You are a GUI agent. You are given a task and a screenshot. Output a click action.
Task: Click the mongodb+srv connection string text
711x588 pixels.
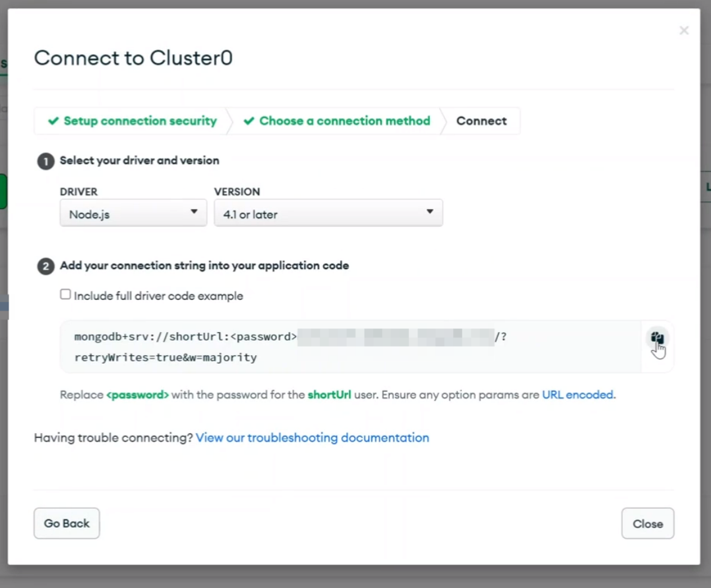pos(290,347)
